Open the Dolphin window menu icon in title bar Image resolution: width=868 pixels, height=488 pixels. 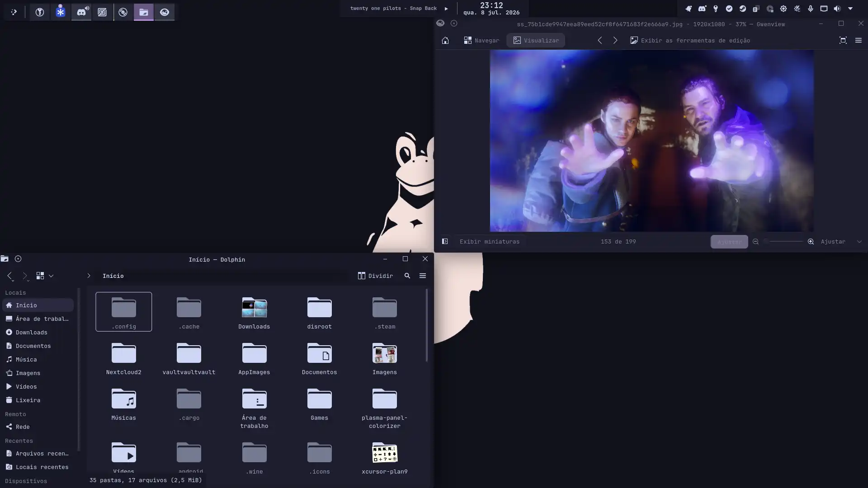point(5,259)
